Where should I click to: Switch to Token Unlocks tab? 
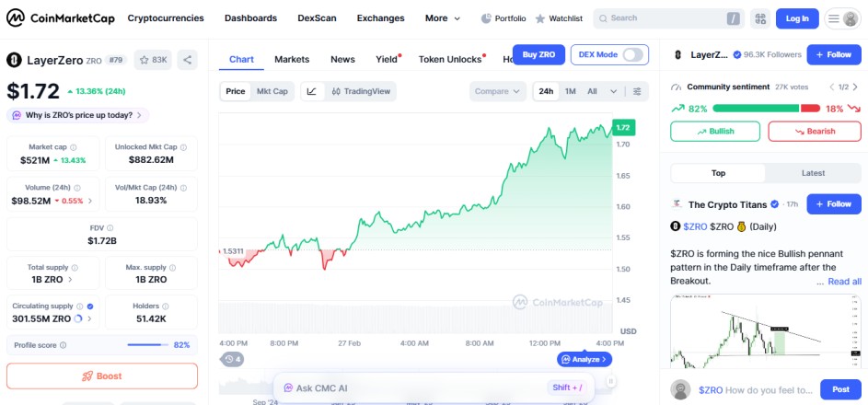tap(450, 59)
